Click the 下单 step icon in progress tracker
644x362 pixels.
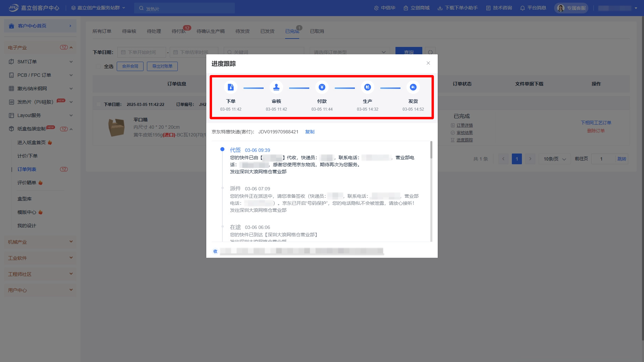click(231, 87)
